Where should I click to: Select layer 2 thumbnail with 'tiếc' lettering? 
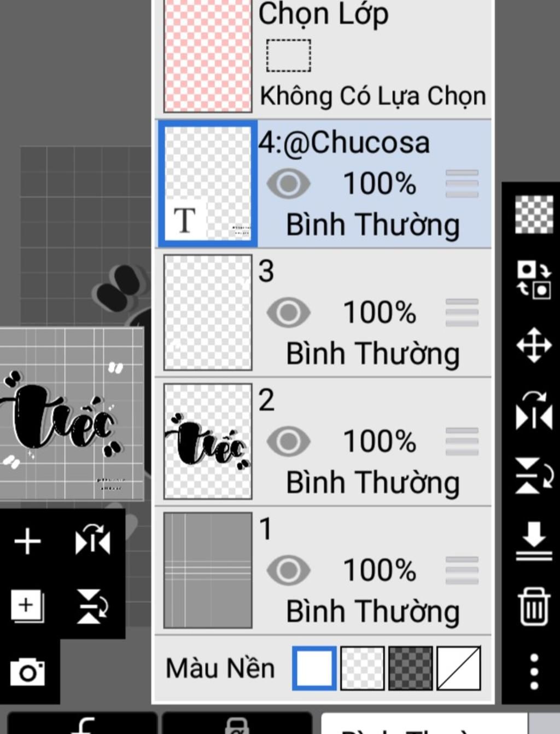(x=208, y=441)
